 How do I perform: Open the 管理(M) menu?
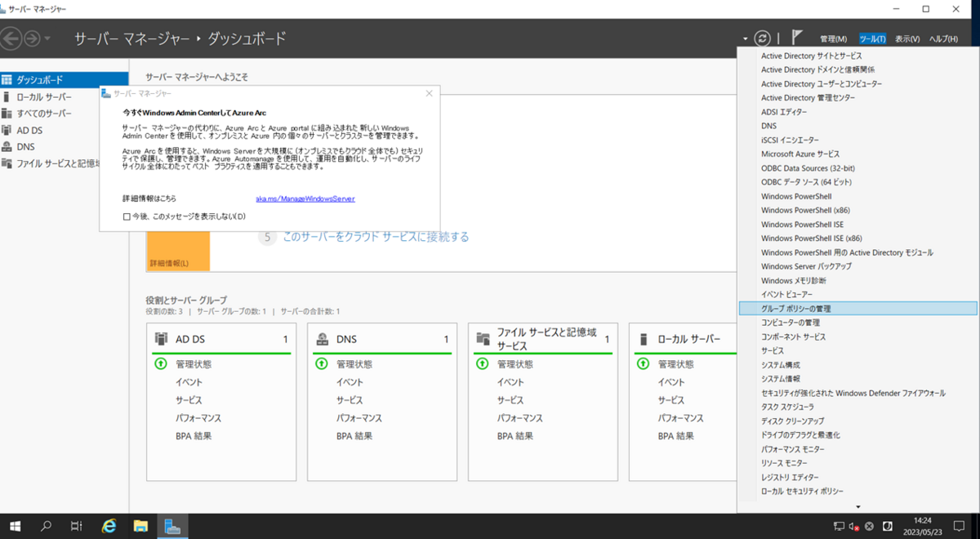[x=833, y=39]
